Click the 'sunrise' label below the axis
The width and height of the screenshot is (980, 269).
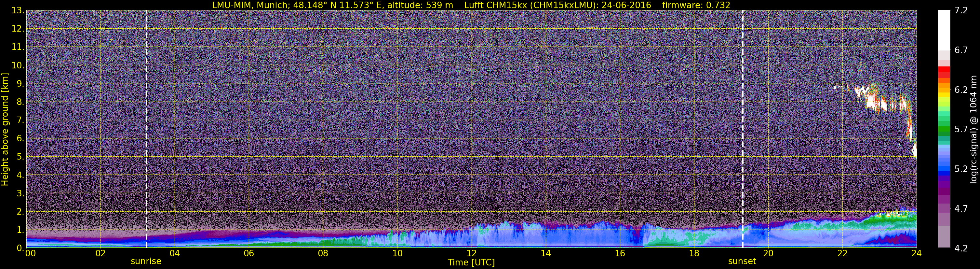point(146,262)
